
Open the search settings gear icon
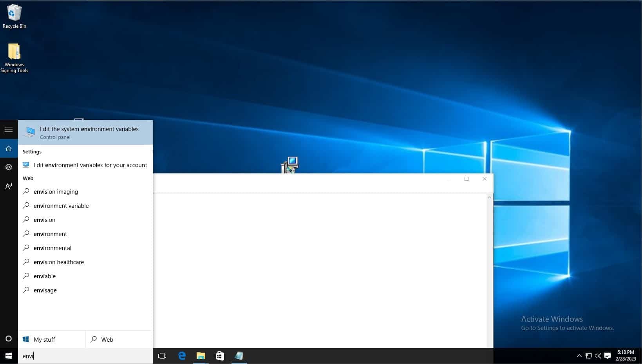coord(9,167)
